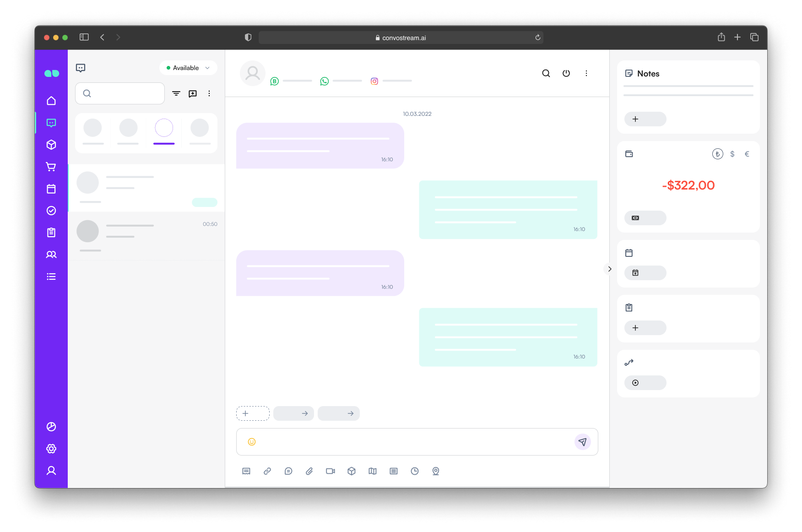This screenshot has width=802, height=532.
Task: Switch currency to dollar sign
Action: click(x=732, y=154)
